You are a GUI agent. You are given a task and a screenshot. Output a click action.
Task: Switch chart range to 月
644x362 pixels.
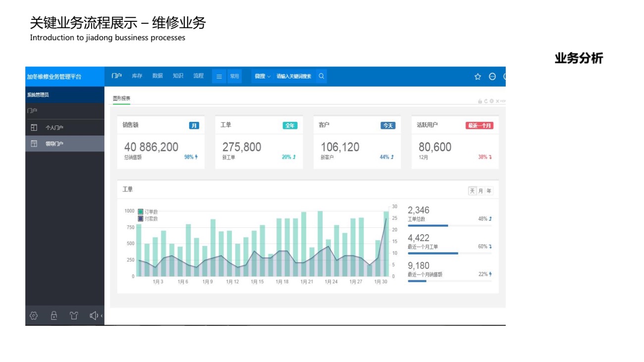(481, 191)
